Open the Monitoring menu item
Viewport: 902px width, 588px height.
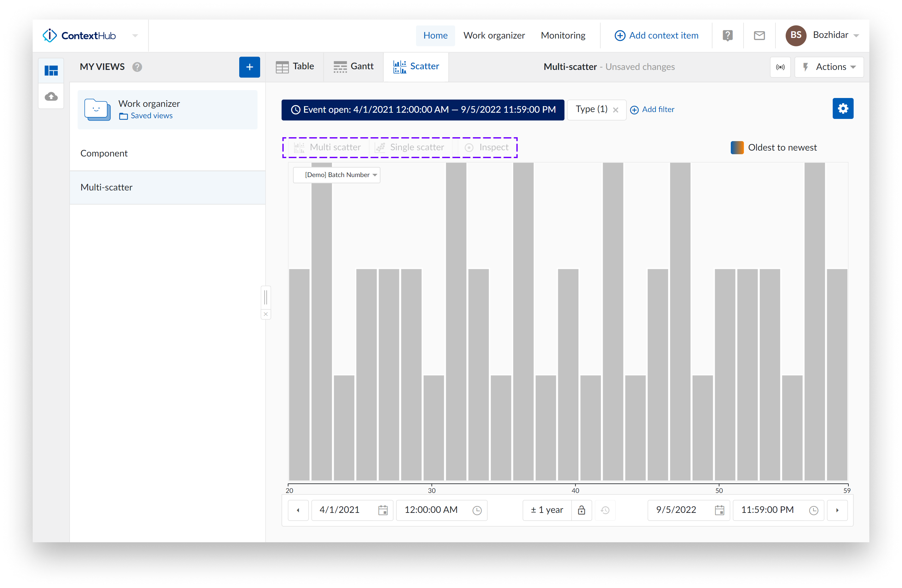pyautogui.click(x=563, y=36)
